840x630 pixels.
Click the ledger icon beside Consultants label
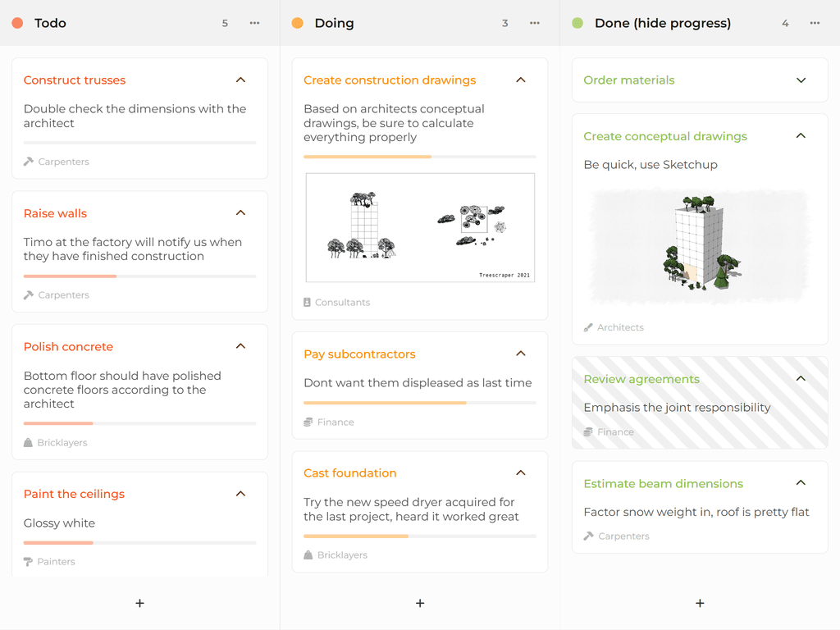click(307, 302)
